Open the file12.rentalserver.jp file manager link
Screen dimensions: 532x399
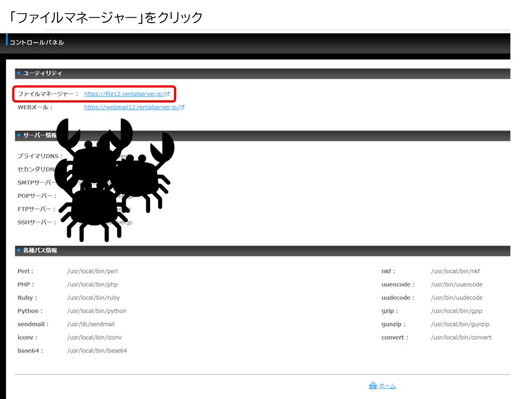click(x=125, y=94)
